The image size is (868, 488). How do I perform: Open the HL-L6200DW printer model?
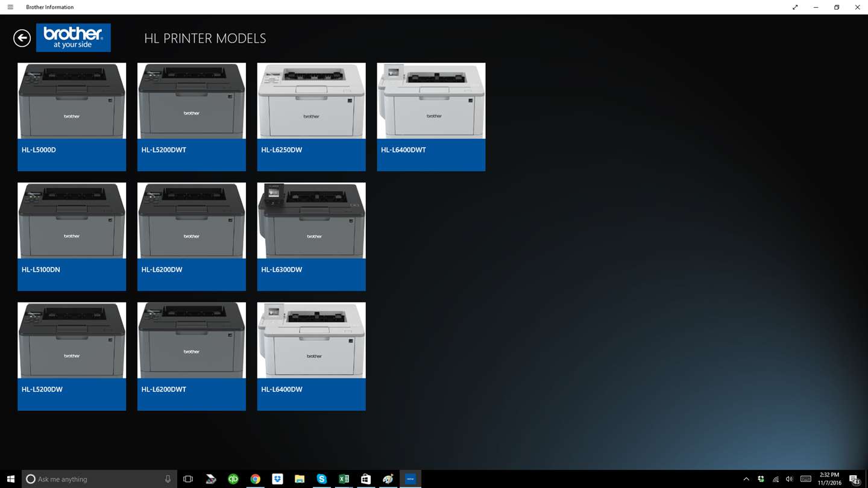pyautogui.click(x=192, y=237)
